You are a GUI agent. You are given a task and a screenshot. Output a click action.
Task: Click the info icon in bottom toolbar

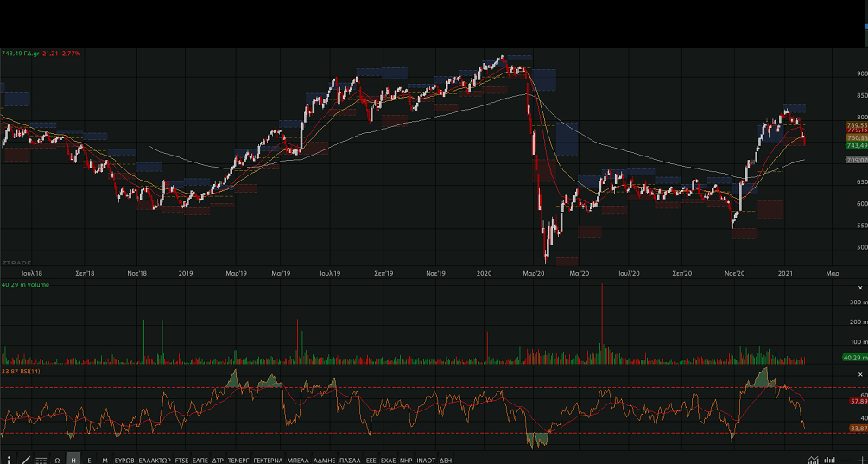coord(9,460)
